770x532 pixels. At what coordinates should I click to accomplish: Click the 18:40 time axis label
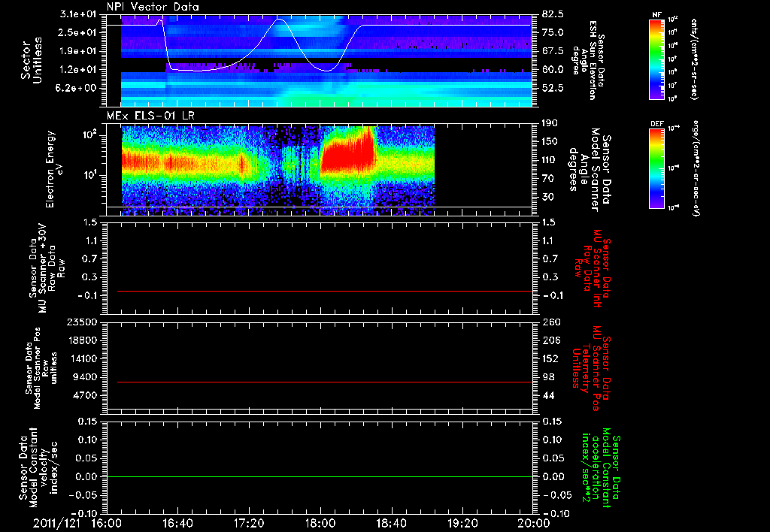pos(391,524)
